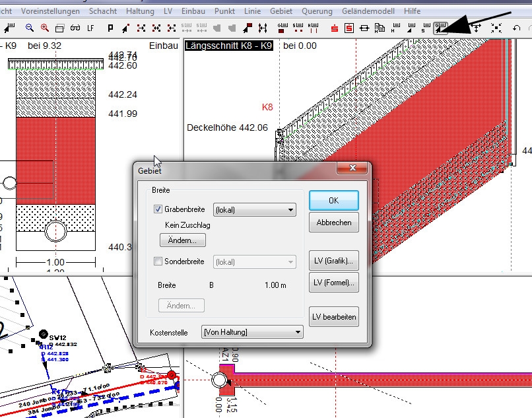Open the Haltung menu
The width and height of the screenshot is (532, 418).
tap(139, 11)
